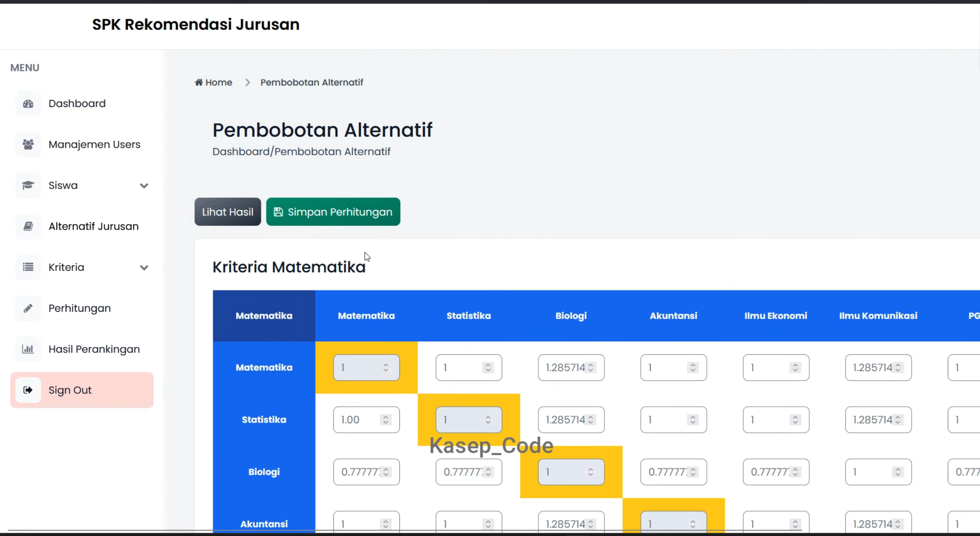Click the Ilmu Komunikasi column header
The image size is (980, 536).
pos(878,316)
